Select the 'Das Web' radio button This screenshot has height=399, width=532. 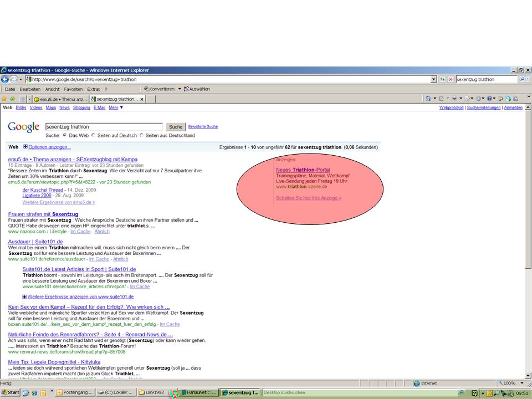[64, 135]
